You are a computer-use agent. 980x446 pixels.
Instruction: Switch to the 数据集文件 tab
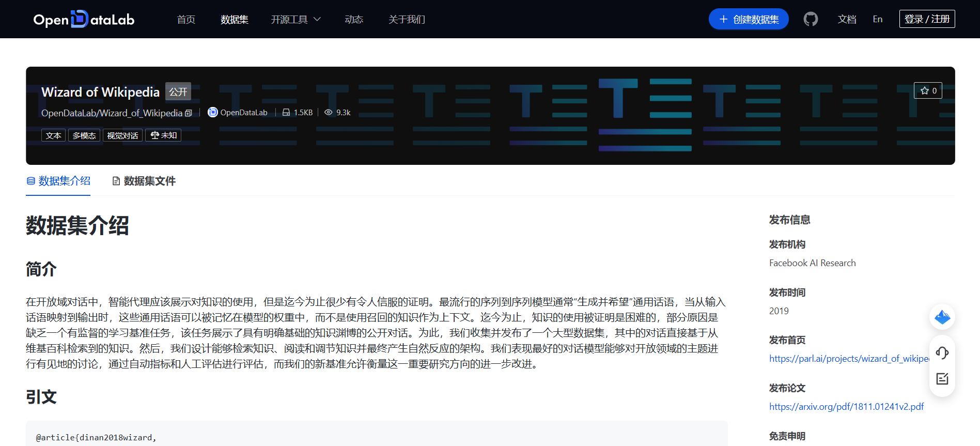pos(144,181)
